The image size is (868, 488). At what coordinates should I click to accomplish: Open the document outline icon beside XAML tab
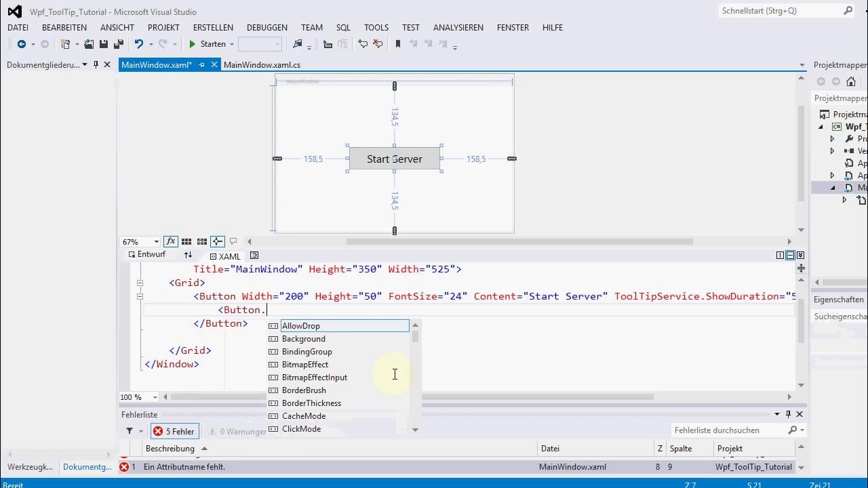254,256
